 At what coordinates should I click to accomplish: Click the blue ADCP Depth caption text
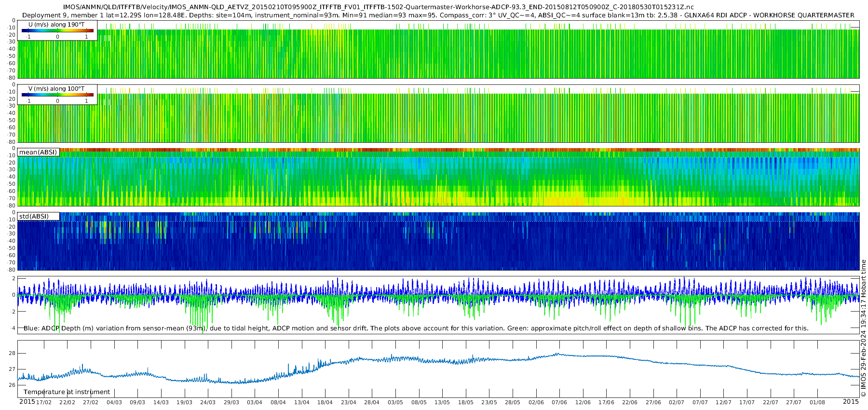[416, 328]
